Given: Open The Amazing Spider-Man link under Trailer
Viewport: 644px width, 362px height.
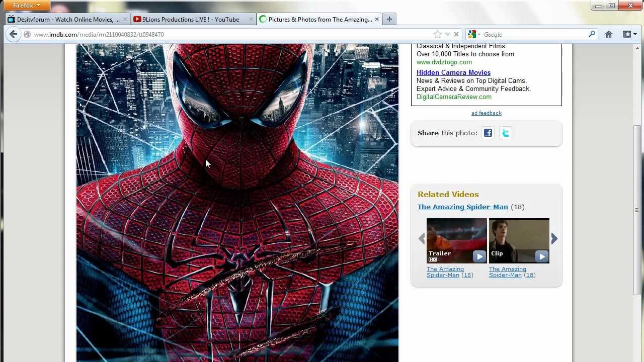Looking at the screenshot, I should (x=445, y=272).
